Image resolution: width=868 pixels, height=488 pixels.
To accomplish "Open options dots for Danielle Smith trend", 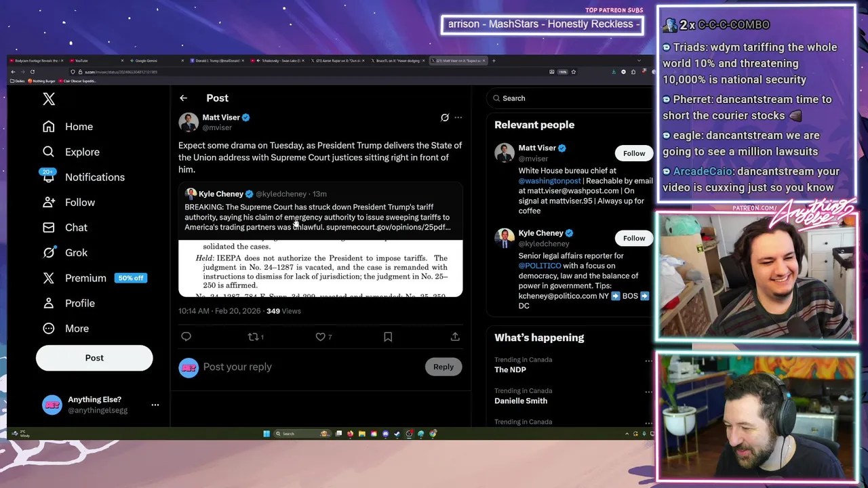I will (x=648, y=392).
